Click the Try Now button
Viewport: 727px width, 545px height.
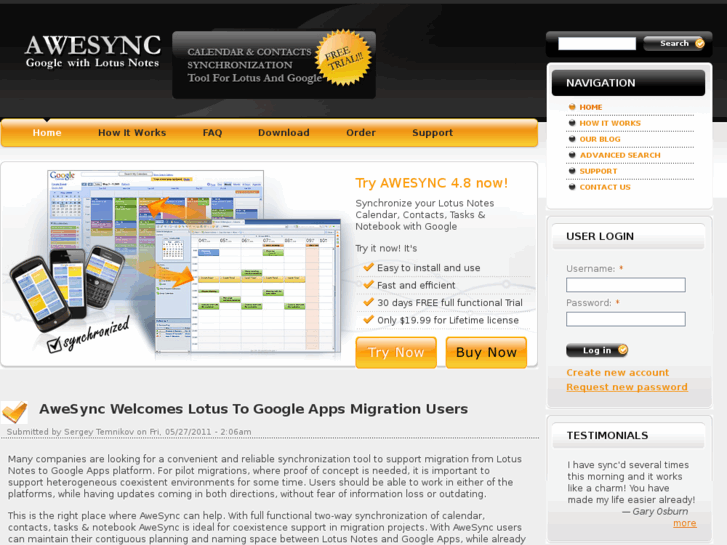point(396,353)
